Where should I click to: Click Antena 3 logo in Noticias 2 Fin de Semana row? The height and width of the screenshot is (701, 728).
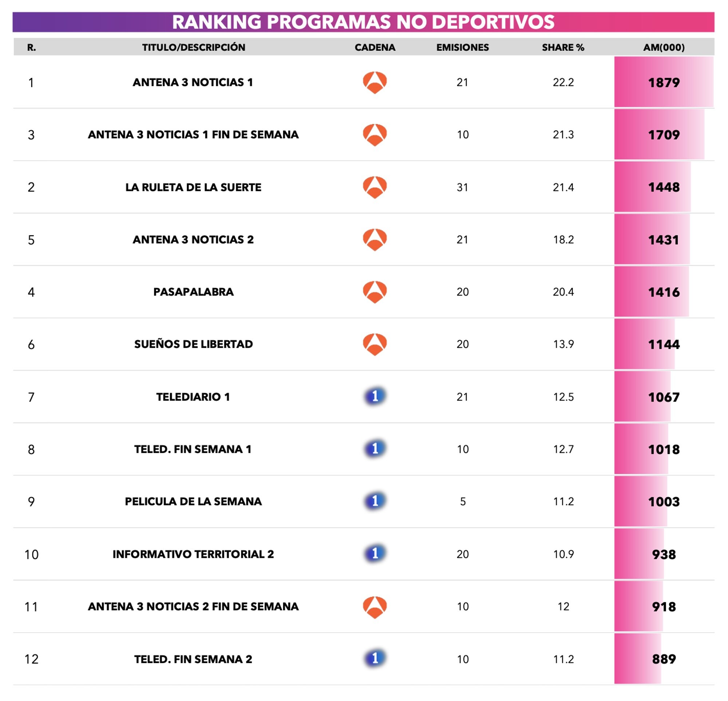tap(375, 607)
